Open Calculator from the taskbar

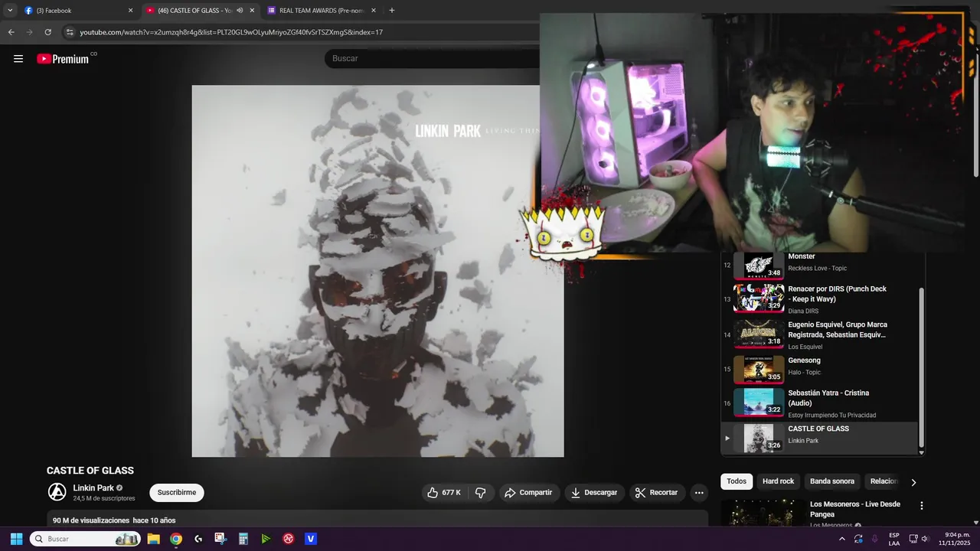(243, 539)
